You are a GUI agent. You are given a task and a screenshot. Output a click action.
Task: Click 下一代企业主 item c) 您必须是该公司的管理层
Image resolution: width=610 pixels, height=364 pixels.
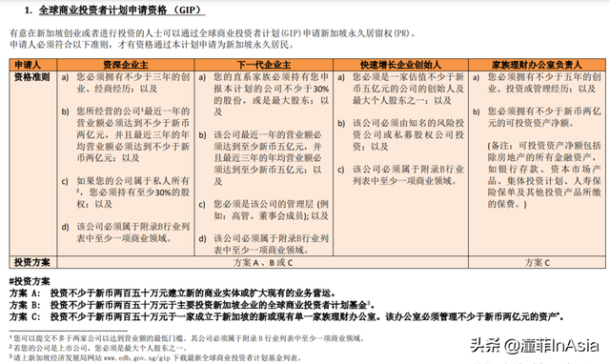click(263, 210)
